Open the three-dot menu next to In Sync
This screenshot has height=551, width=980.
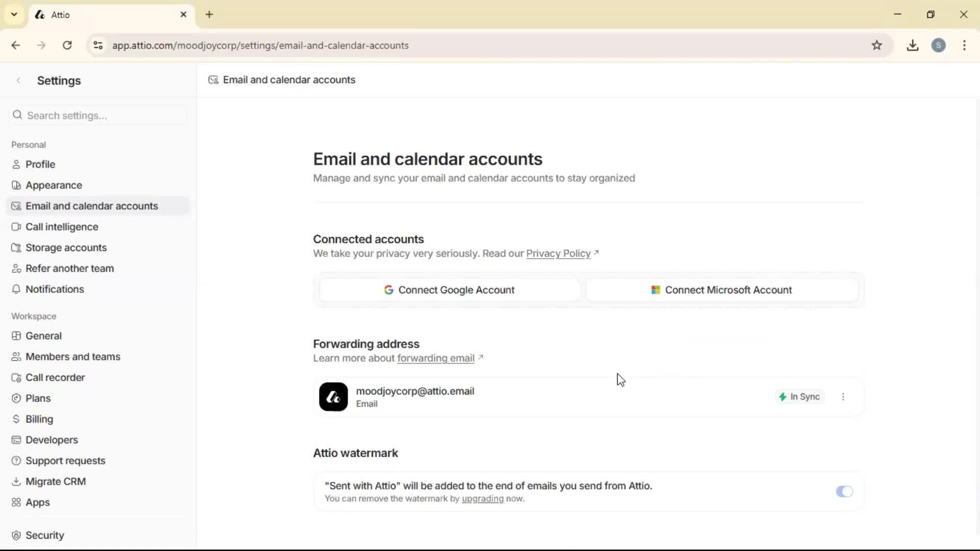coord(843,397)
